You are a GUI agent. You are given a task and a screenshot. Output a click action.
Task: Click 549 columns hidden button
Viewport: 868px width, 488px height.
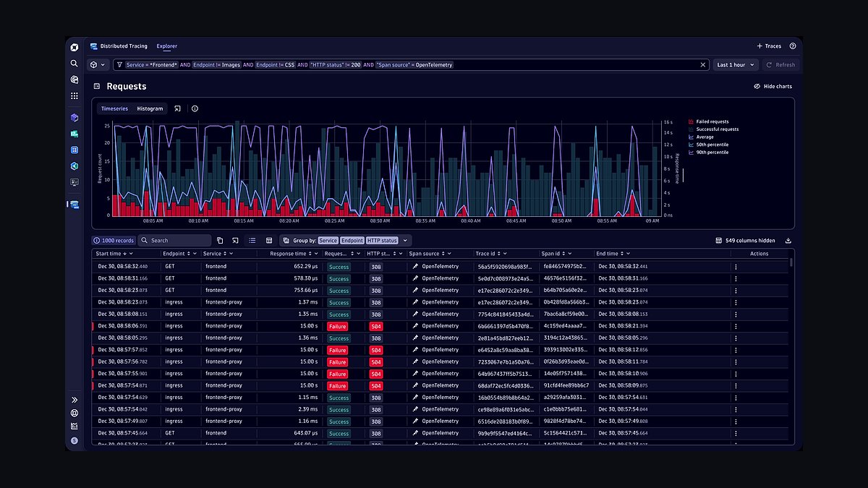click(x=745, y=241)
